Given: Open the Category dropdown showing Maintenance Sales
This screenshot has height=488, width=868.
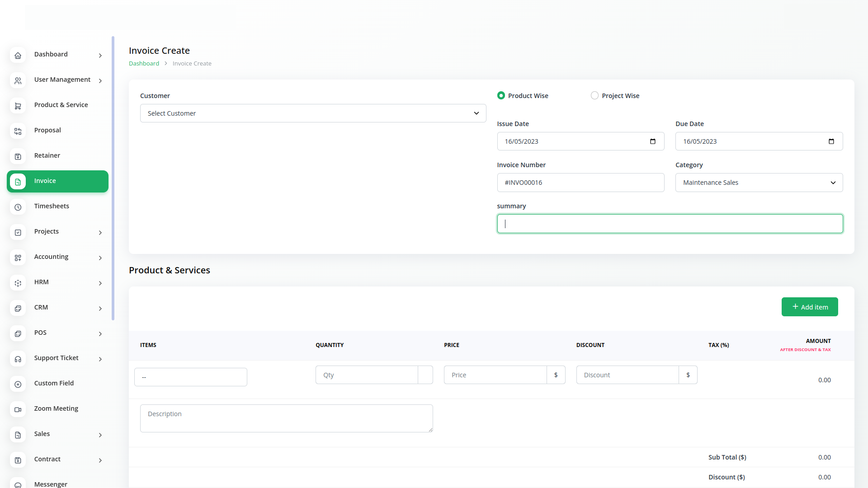Looking at the screenshot, I should pos(759,183).
